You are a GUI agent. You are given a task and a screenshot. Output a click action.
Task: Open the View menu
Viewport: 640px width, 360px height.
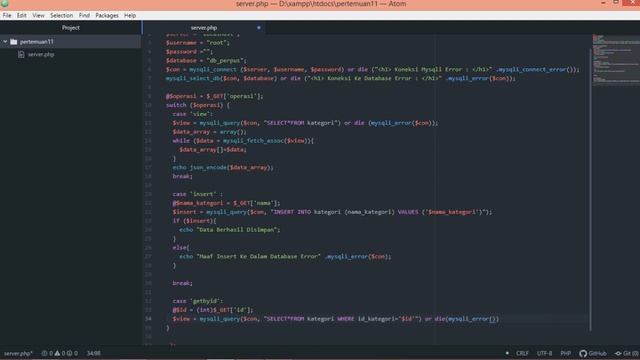38,16
